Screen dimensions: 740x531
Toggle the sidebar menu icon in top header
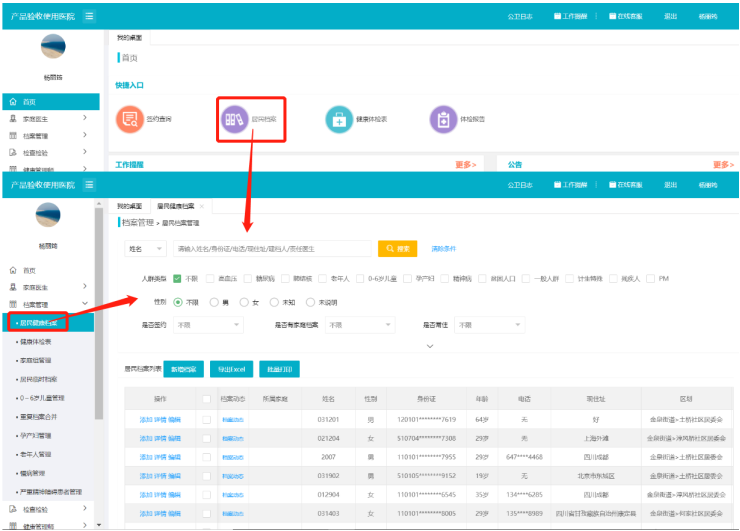(x=90, y=17)
